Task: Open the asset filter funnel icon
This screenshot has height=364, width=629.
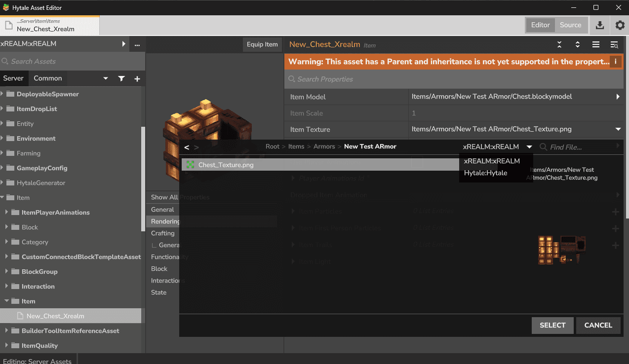Action: click(121, 78)
